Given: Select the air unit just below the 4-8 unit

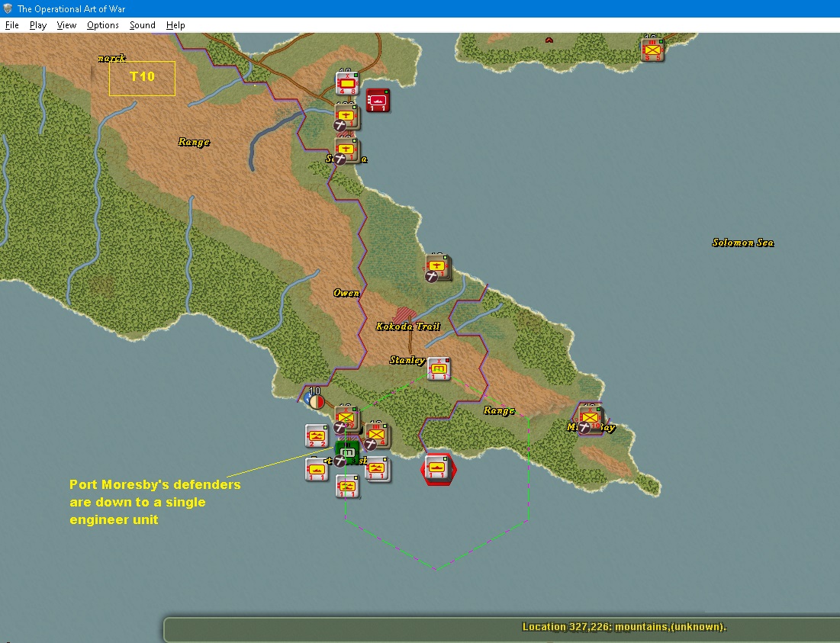Looking at the screenshot, I should [x=346, y=116].
